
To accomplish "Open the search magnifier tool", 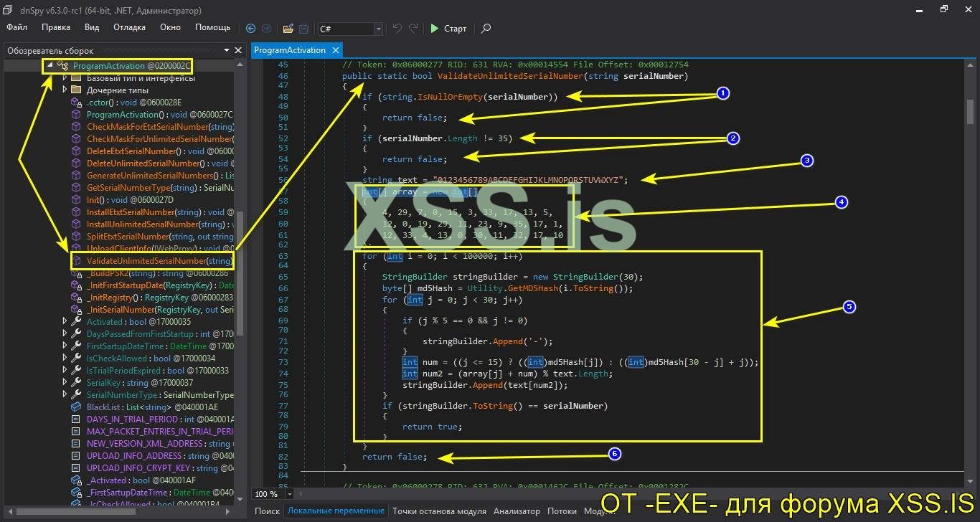I will point(486,29).
